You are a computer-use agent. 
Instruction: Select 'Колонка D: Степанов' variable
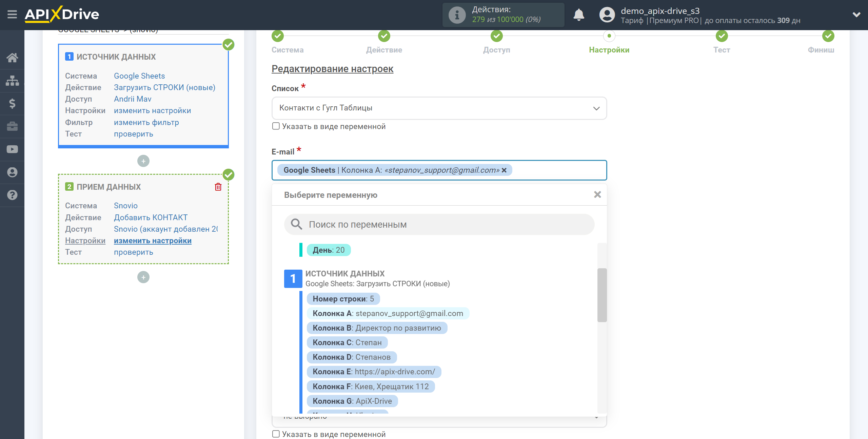(352, 357)
